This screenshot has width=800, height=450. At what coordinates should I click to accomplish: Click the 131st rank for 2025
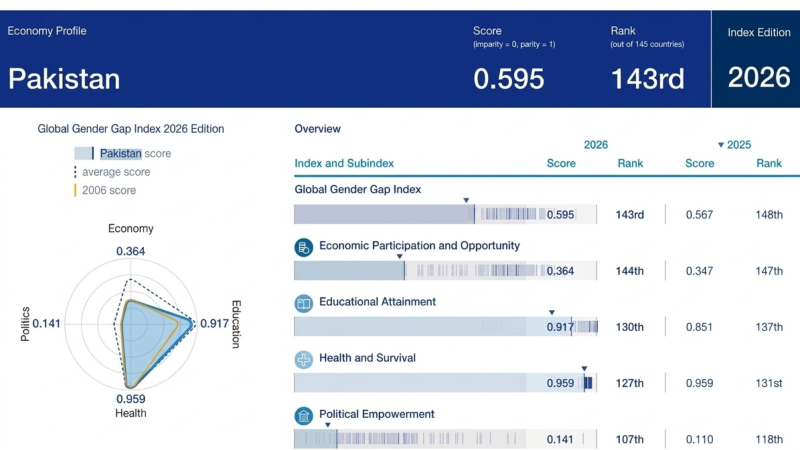(x=769, y=383)
